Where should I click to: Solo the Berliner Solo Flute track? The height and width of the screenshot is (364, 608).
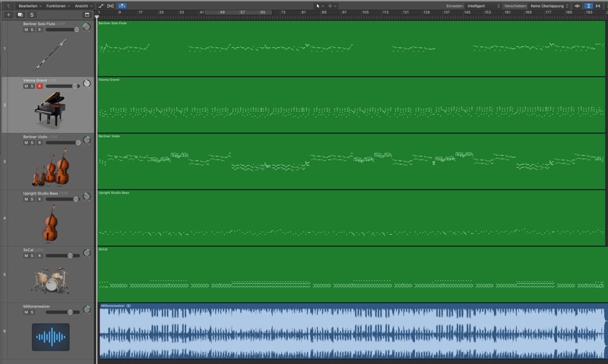32,30
